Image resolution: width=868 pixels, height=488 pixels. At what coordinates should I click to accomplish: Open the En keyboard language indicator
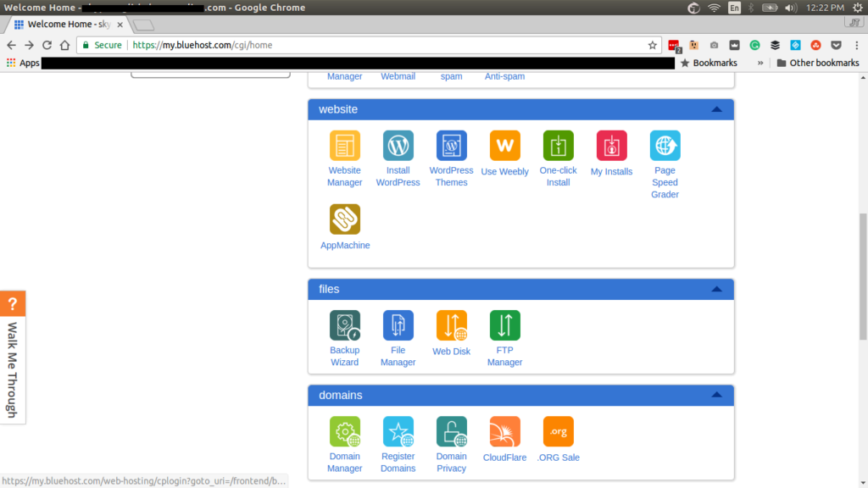pyautogui.click(x=734, y=8)
